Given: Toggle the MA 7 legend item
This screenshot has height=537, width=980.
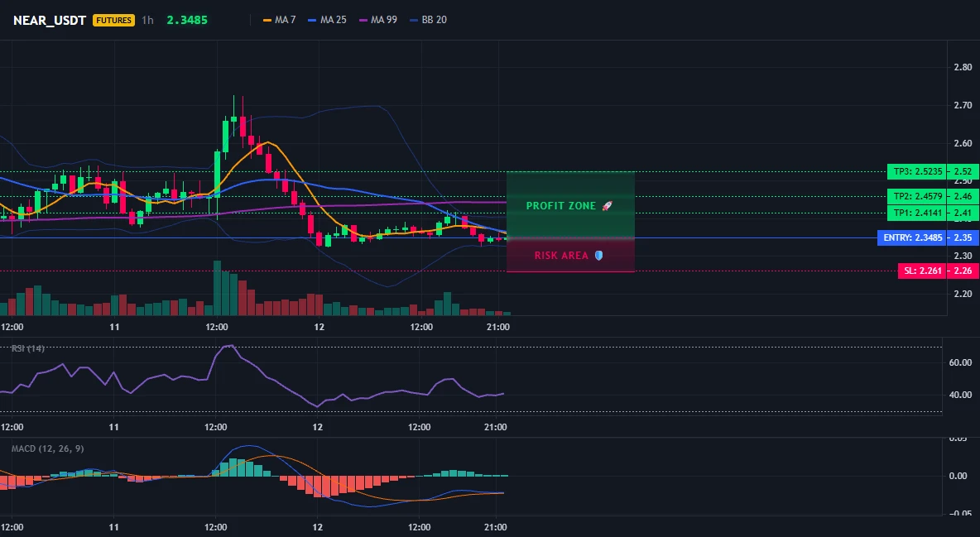Looking at the screenshot, I should point(280,20).
